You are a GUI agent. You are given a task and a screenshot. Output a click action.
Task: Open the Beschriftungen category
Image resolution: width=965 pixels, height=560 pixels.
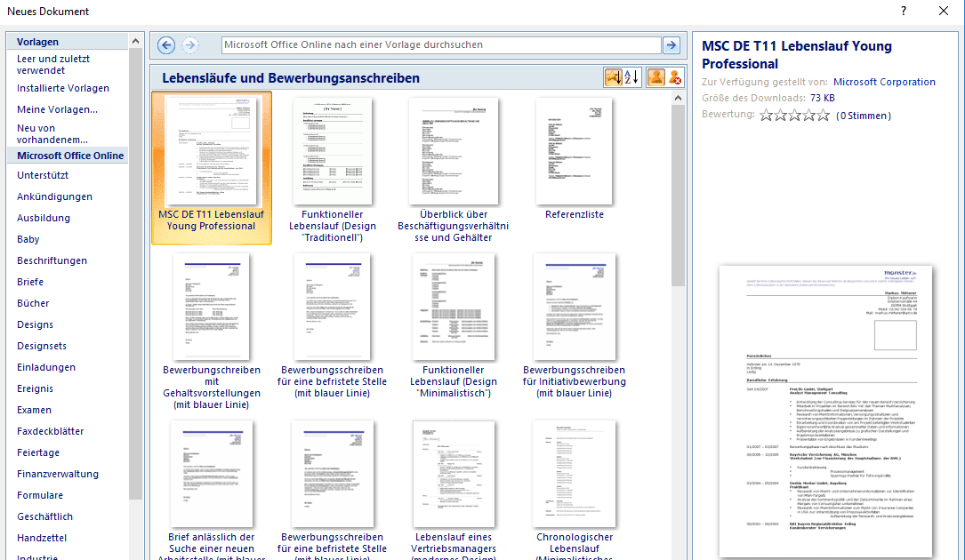pos(52,260)
